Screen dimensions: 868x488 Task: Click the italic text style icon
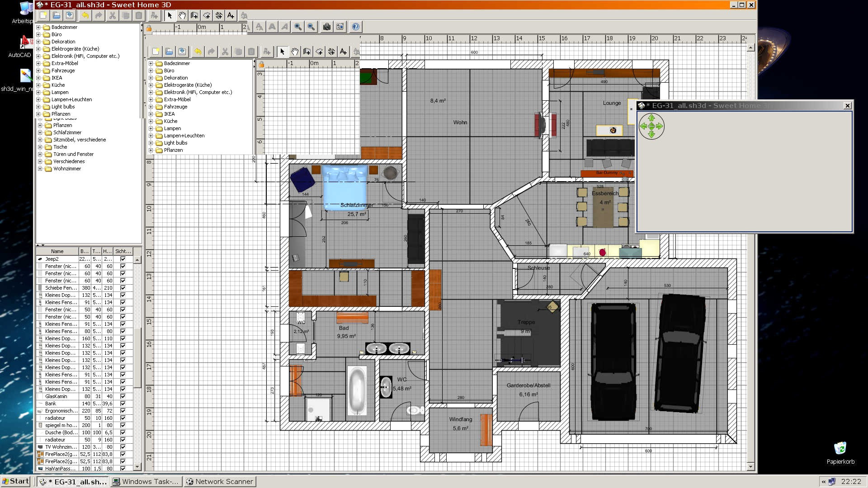[284, 27]
